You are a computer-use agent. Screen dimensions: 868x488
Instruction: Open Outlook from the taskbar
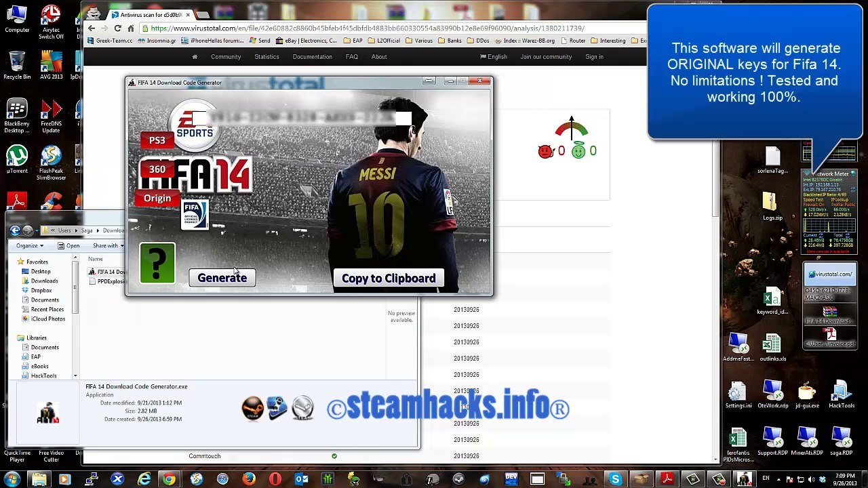[301, 480]
